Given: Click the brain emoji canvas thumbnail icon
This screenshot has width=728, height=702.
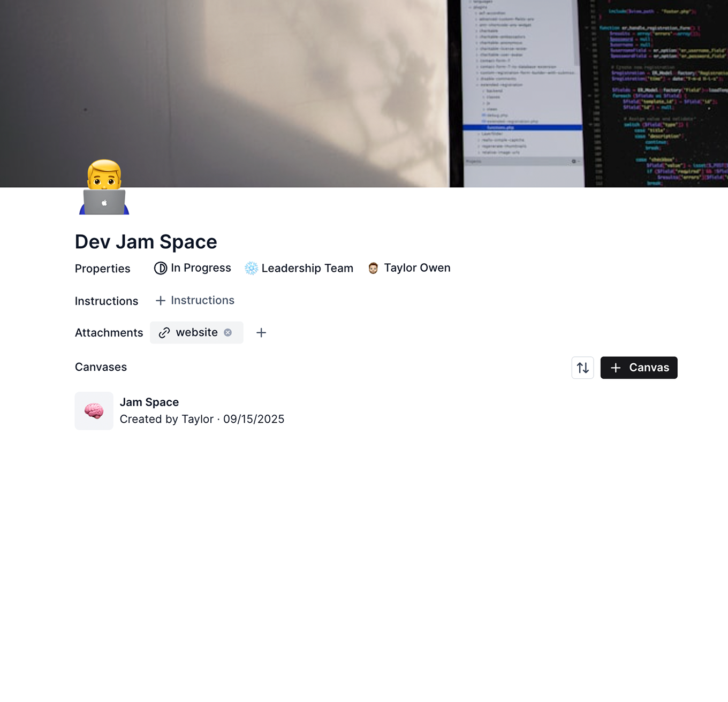Looking at the screenshot, I should [94, 410].
